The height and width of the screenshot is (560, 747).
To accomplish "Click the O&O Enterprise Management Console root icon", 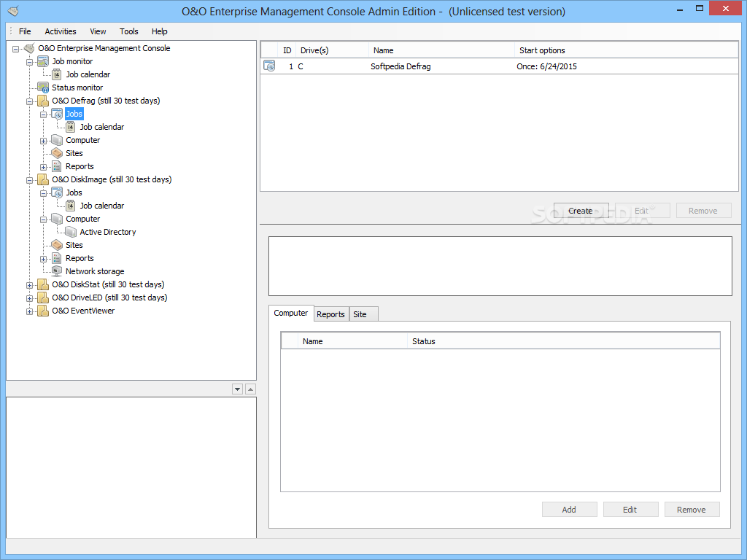I will [29, 48].
